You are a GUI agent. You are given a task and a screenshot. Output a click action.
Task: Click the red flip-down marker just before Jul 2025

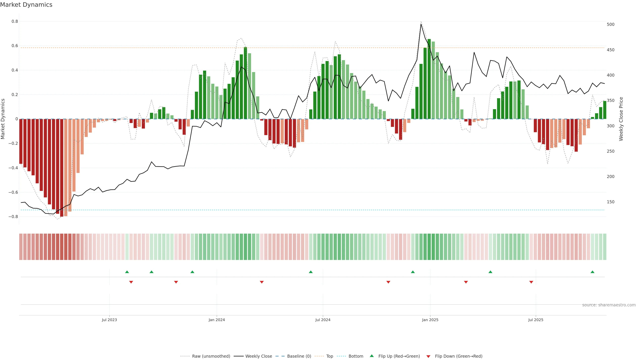click(x=531, y=282)
